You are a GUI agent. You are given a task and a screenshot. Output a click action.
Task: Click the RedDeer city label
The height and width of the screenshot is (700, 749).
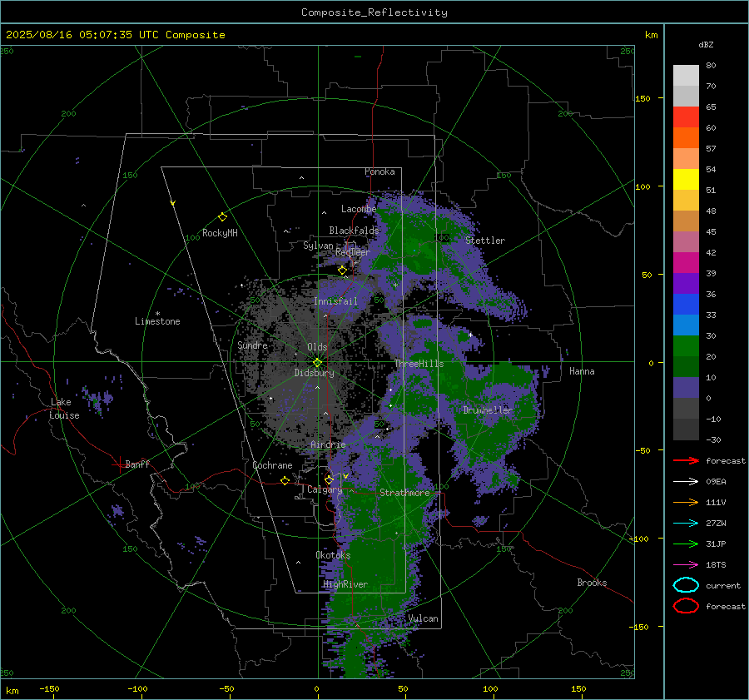pos(353,252)
